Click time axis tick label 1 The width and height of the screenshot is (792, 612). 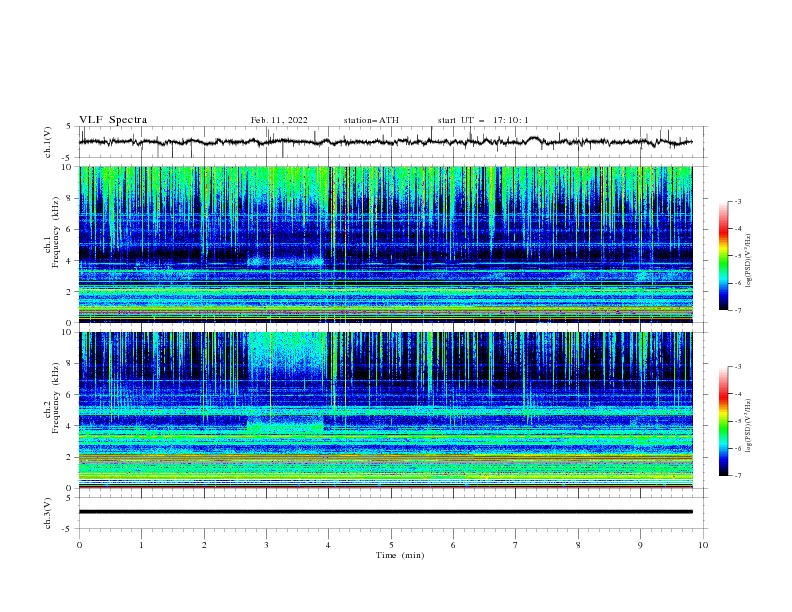click(141, 545)
